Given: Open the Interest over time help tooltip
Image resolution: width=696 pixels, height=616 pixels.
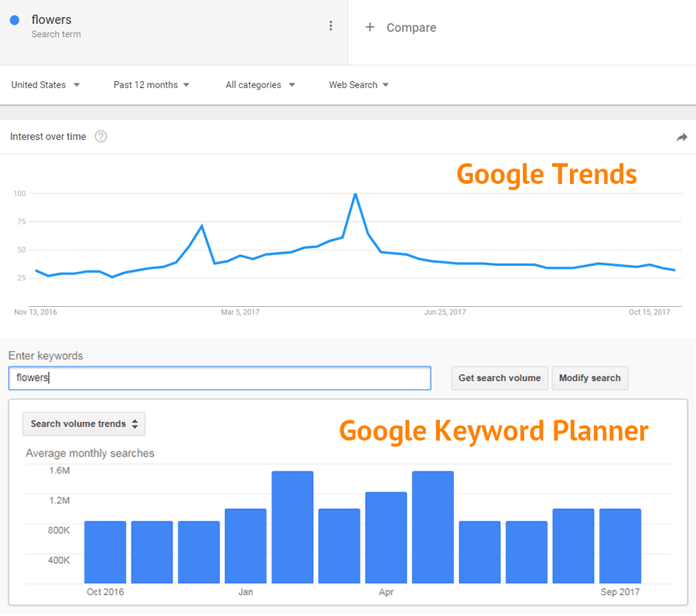Looking at the screenshot, I should [101, 137].
